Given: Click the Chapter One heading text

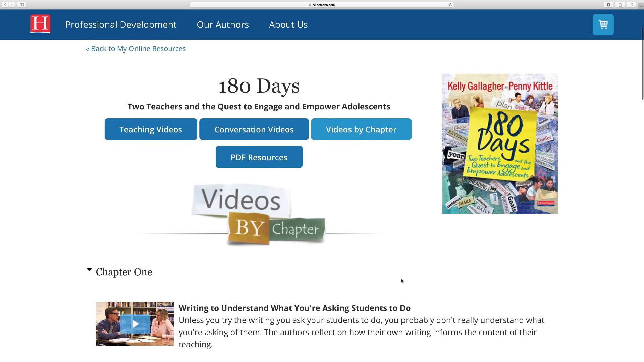Looking at the screenshot, I should tap(124, 272).
